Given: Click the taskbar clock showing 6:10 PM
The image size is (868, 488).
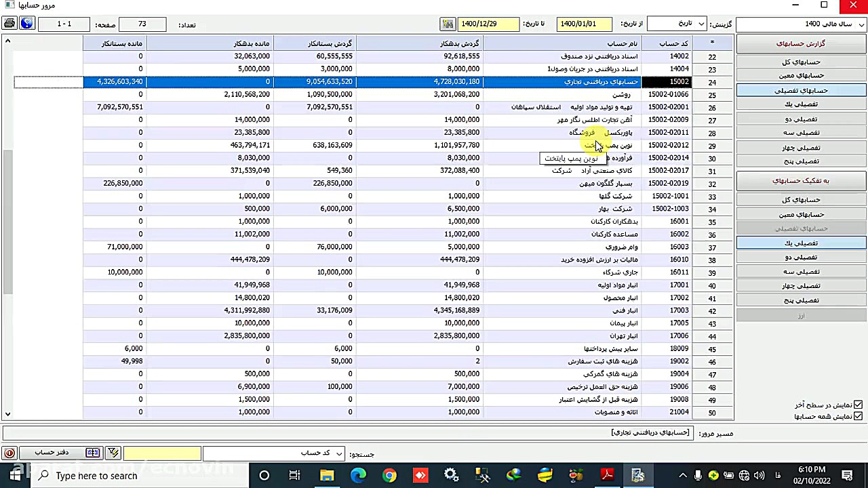Looking at the screenshot, I should coord(812,476).
